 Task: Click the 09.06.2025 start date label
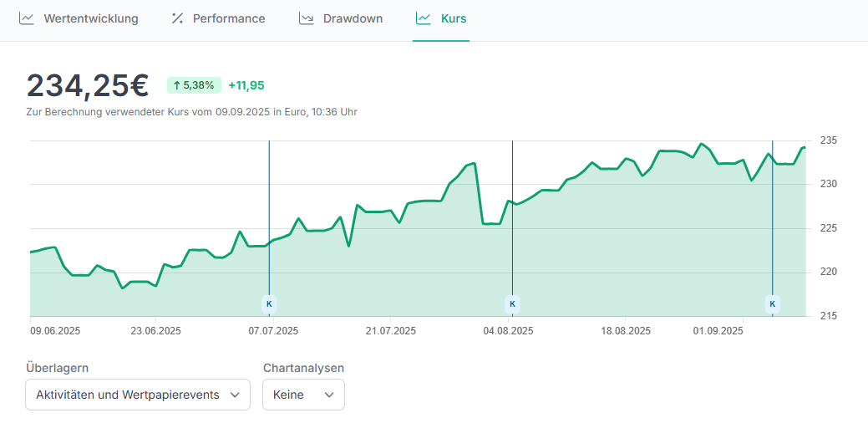[55, 331]
